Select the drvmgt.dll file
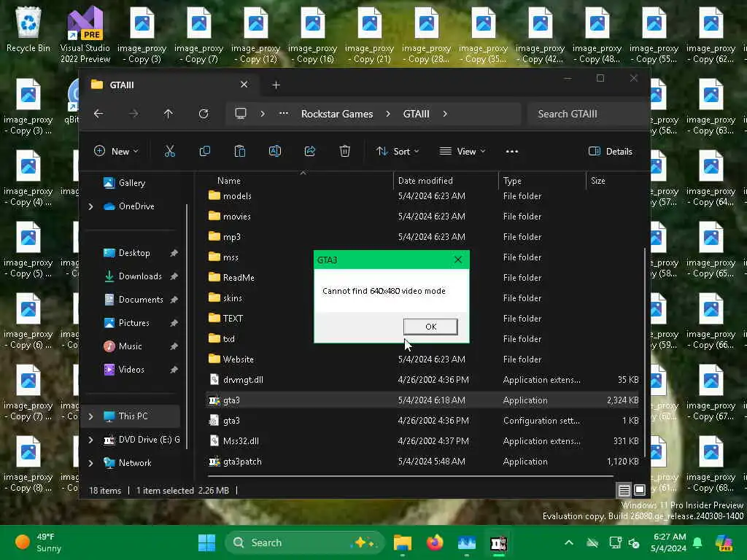This screenshot has width=747, height=560. pyautogui.click(x=423, y=380)
